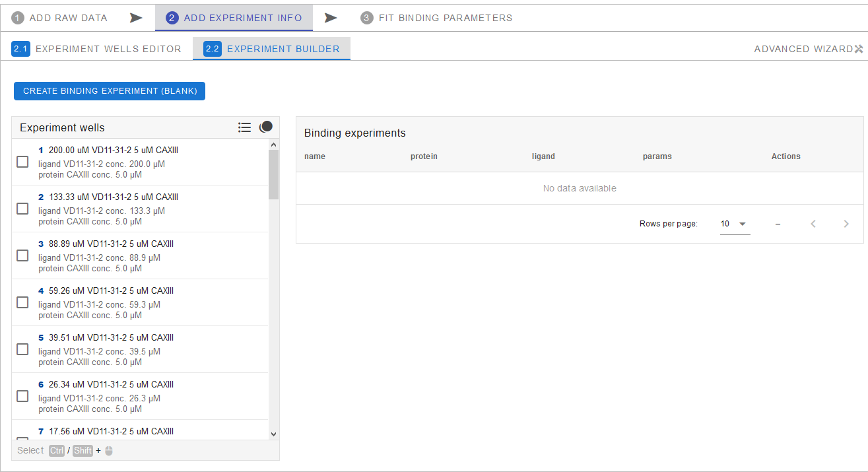Open the Advanced Wizard link
Viewport: 868px width, 472px height.
pyautogui.click(x=803, y=49)
